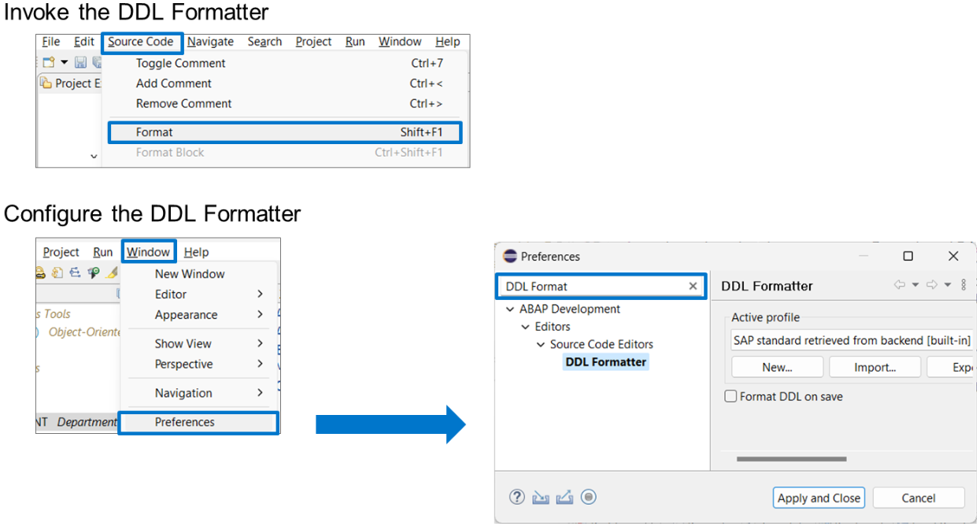
Task: Open the Run menu in lower menu bar
Action: [x=103, y=252]
